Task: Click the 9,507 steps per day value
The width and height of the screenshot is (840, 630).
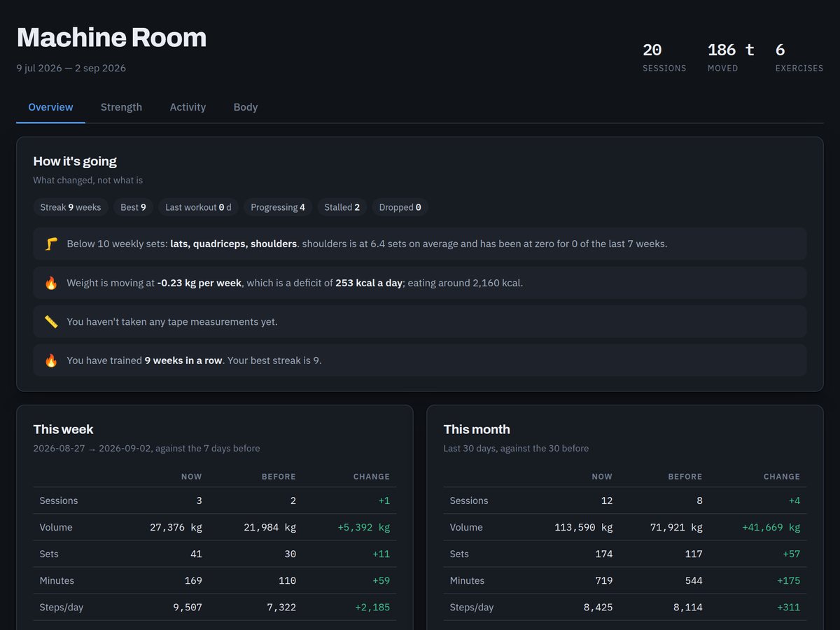Action: (x=188, y=607)
